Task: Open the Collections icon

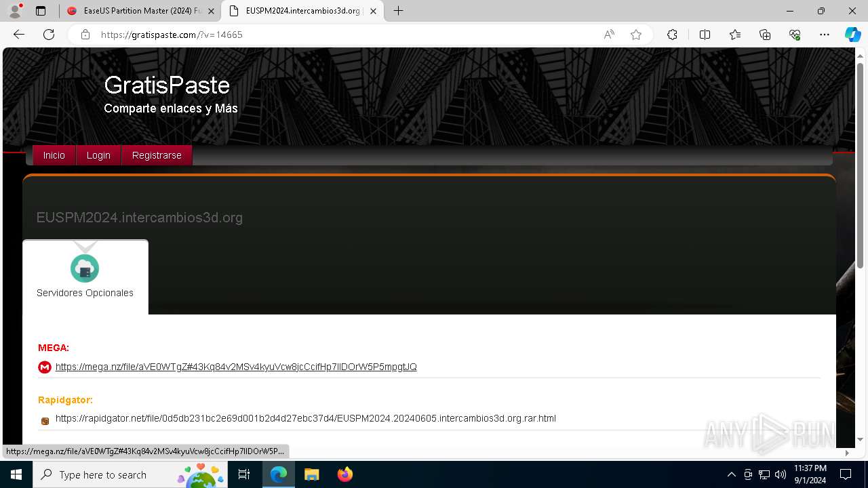Action: click(765, 35)
